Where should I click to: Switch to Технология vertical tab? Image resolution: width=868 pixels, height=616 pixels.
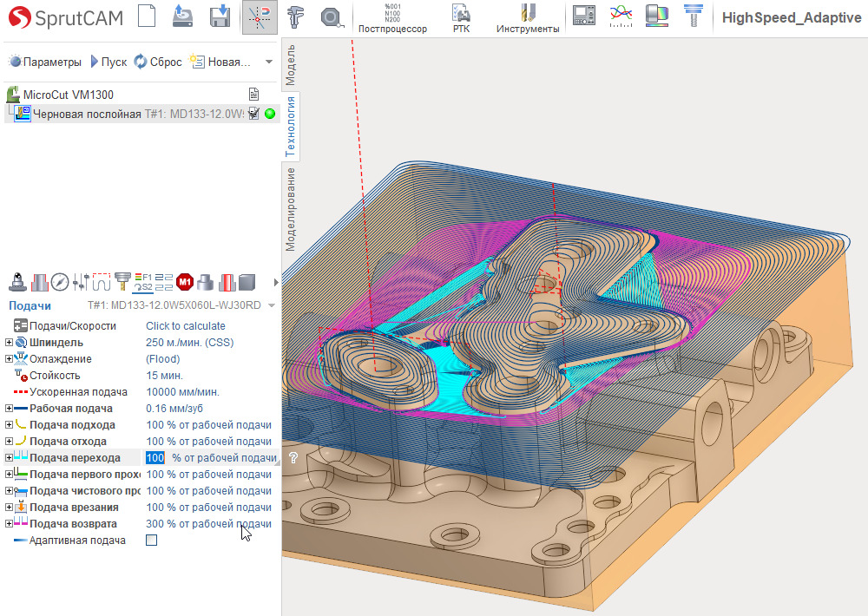[290, 126]
